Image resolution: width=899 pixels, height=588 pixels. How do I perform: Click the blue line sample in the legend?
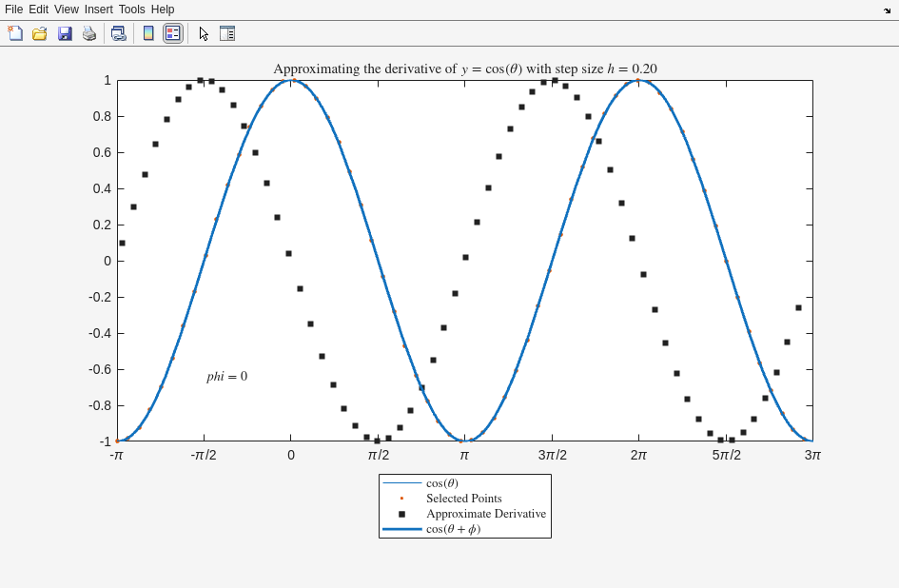coord(401,529)
